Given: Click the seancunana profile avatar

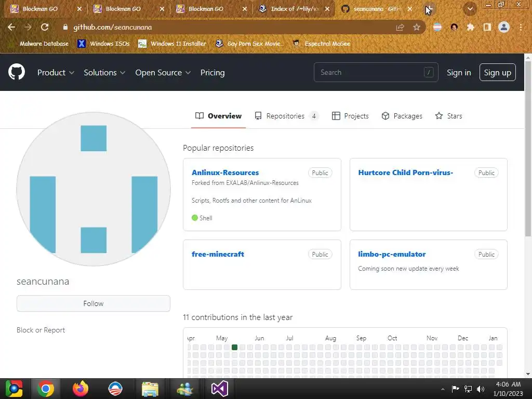Looking at the screenshot, I should 94,189.
